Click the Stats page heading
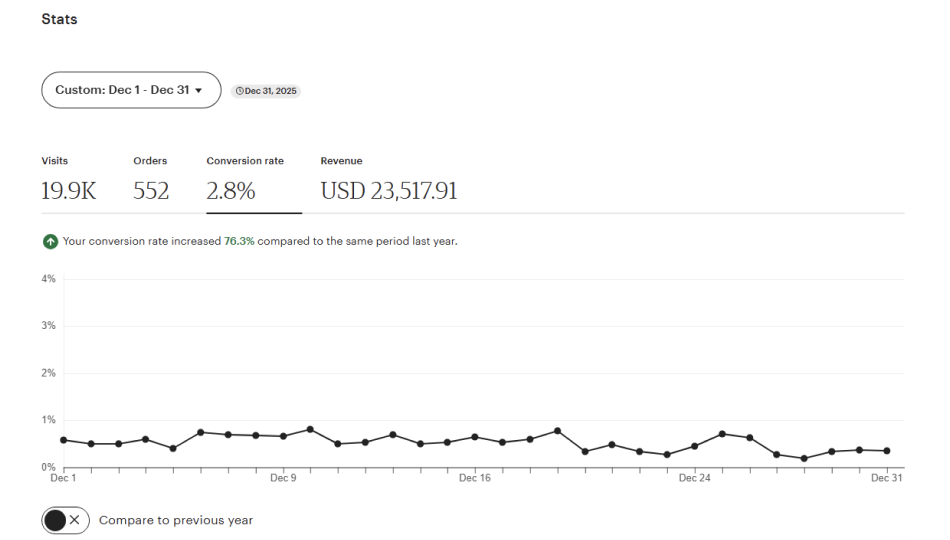 coord(59,19)
